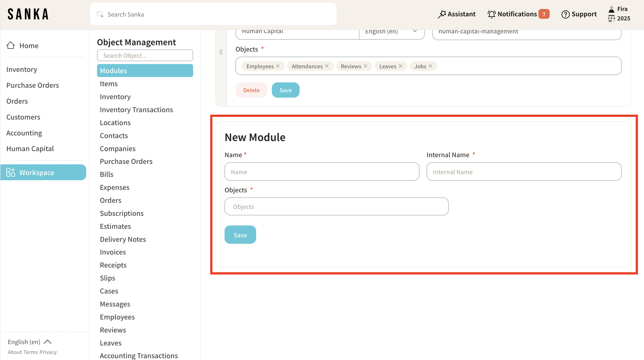
Task: Click the Workspace grid icon
Action: click(11, 172)
